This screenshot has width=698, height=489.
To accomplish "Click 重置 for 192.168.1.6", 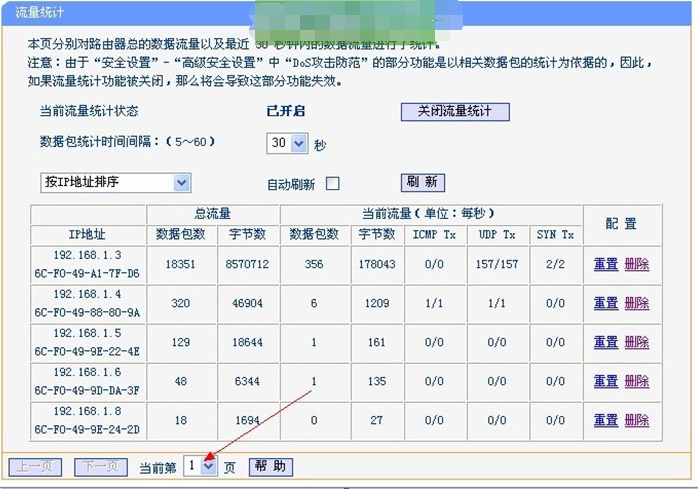I will click(606, 381).
